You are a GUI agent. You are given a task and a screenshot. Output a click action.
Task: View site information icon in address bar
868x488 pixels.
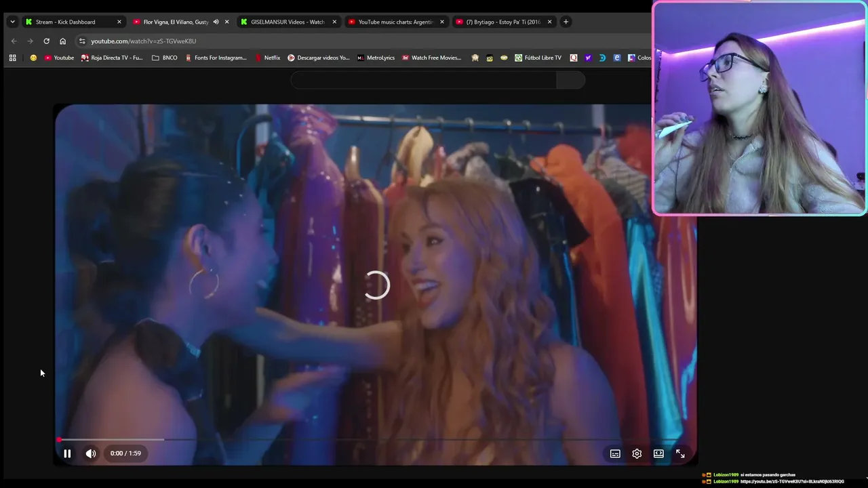click(82, 41)
